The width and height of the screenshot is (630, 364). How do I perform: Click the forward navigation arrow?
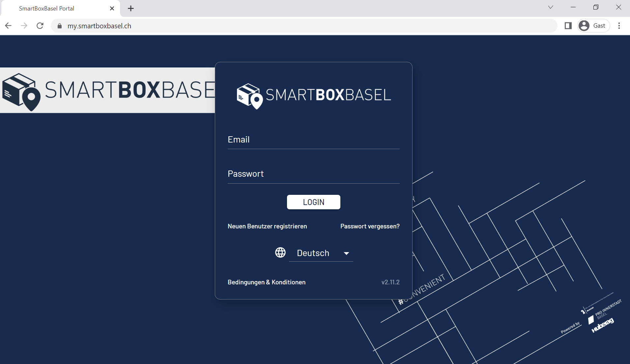point(24,26)
